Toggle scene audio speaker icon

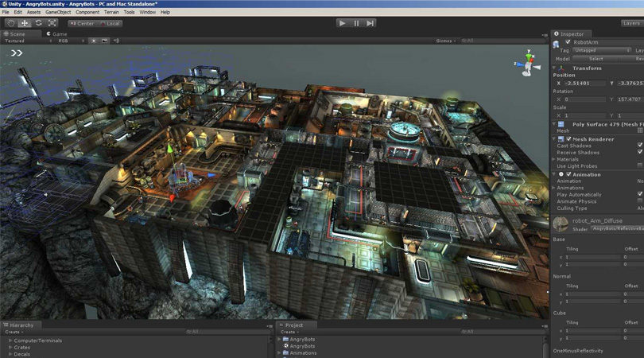[116, 41]
